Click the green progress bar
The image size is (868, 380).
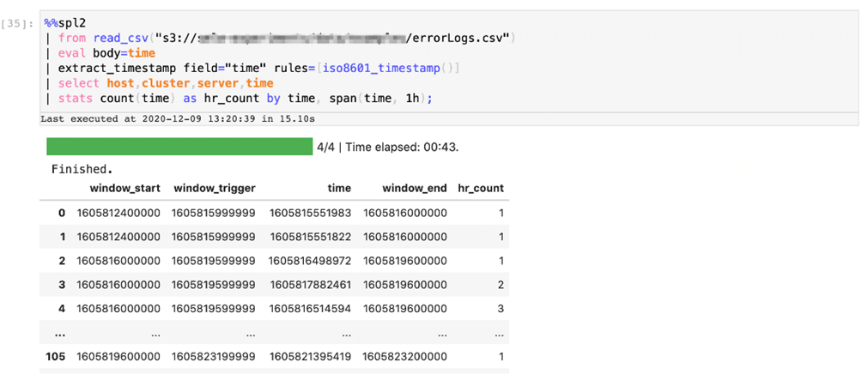click(x=179, y=147)
